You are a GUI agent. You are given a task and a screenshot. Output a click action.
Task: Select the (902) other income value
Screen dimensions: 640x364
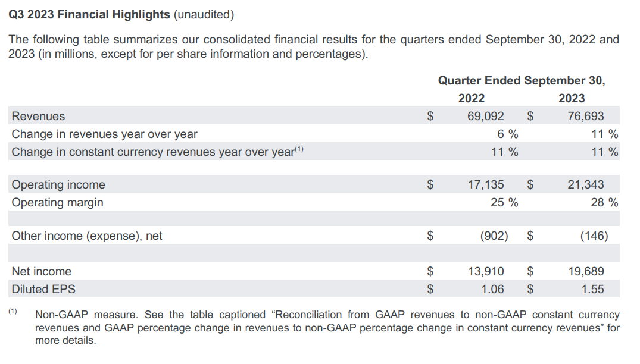point(494,236)
